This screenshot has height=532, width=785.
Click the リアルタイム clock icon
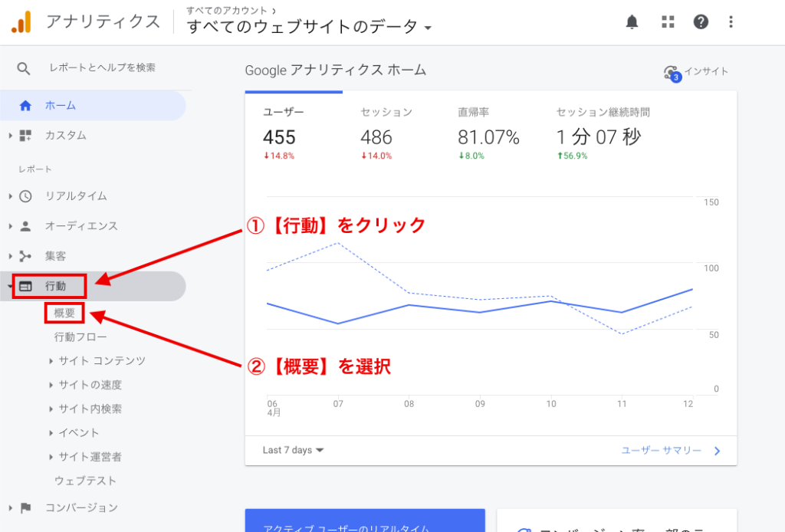(25, 196)
